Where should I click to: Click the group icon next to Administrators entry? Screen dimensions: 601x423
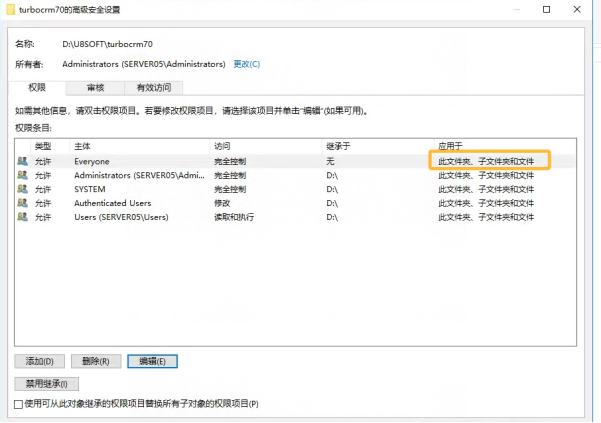(23, 175)
